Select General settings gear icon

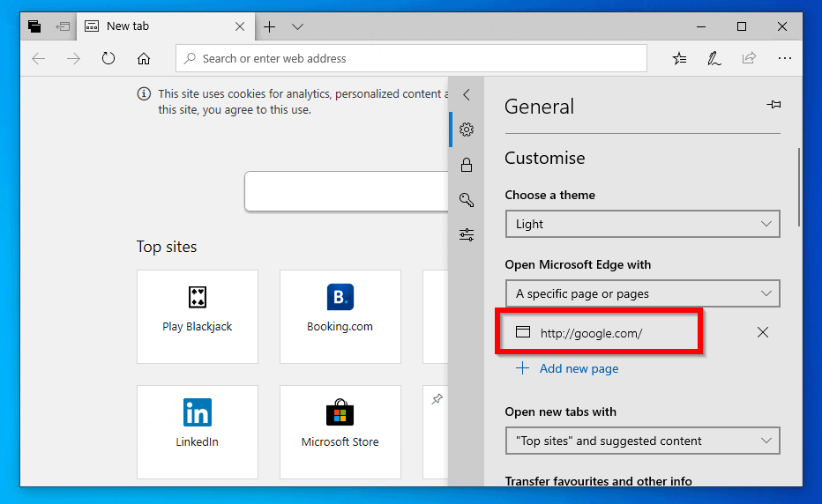[467, 130]
